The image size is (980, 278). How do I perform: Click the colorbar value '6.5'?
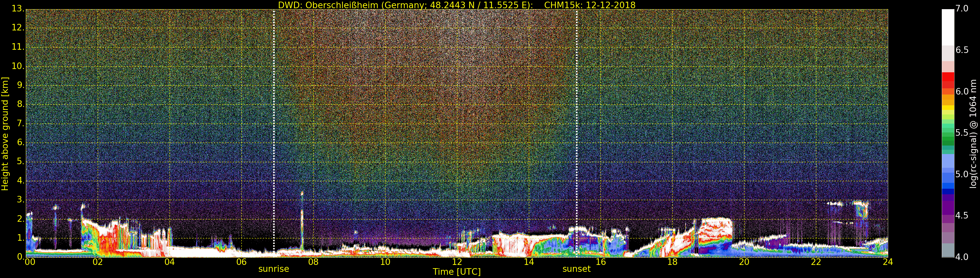(x=962, y=50)
